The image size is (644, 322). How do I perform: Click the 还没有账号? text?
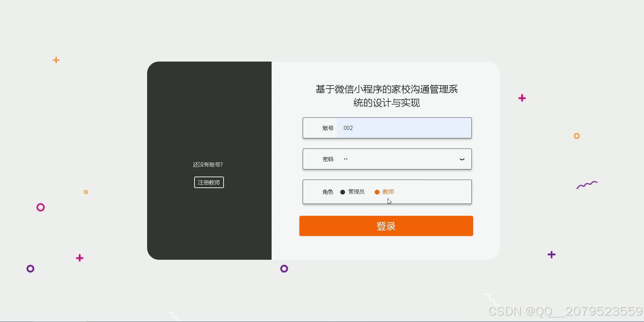(208, 165)
